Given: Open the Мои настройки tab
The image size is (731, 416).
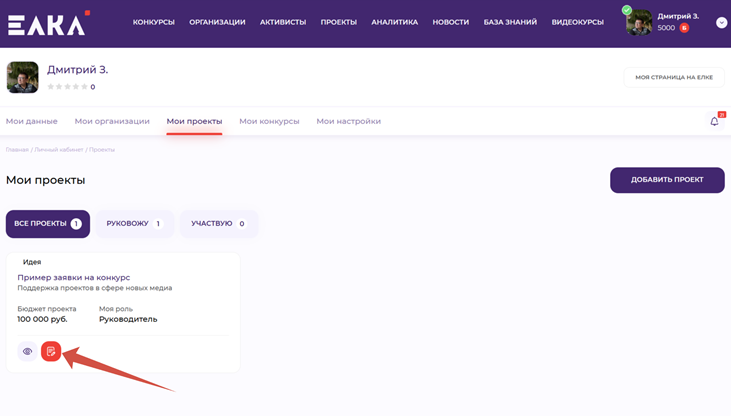Looking at the screenshot, I should pyautogui.click(x=348, y=121).
